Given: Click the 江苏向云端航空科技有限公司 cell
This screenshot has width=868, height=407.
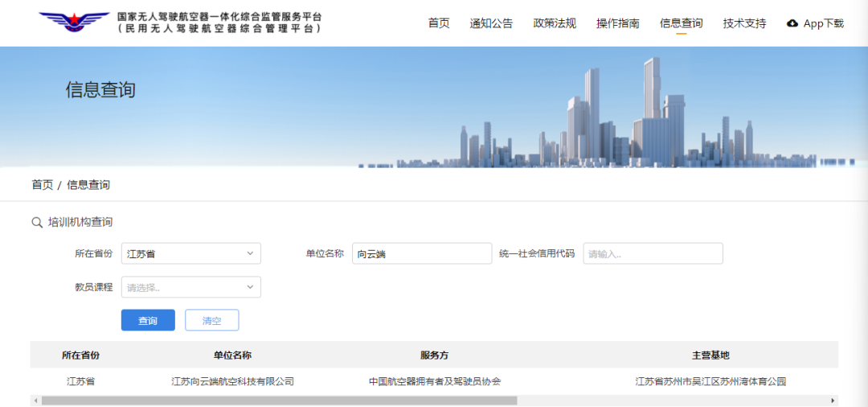Looking at the screenshot, I should pos(232,381).
